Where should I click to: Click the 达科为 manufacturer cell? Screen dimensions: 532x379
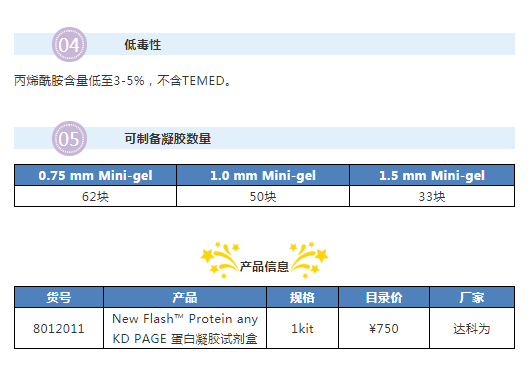coord(472,328)
